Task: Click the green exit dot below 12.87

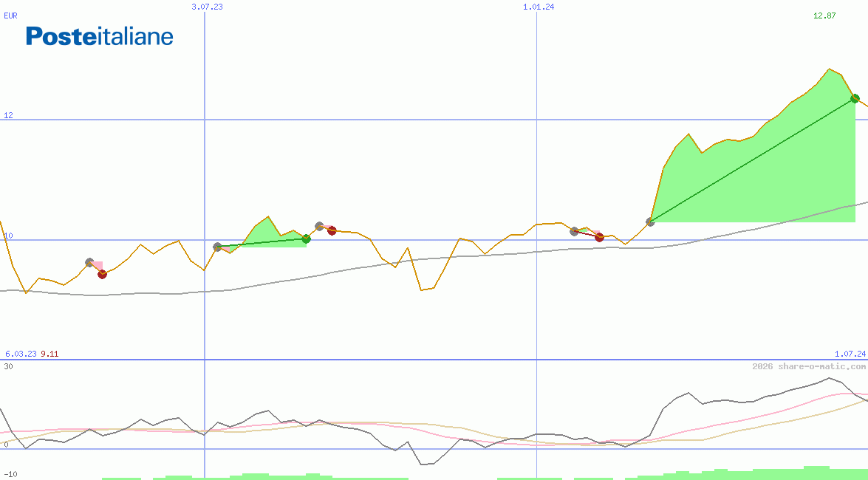Action: coord(855,98)
